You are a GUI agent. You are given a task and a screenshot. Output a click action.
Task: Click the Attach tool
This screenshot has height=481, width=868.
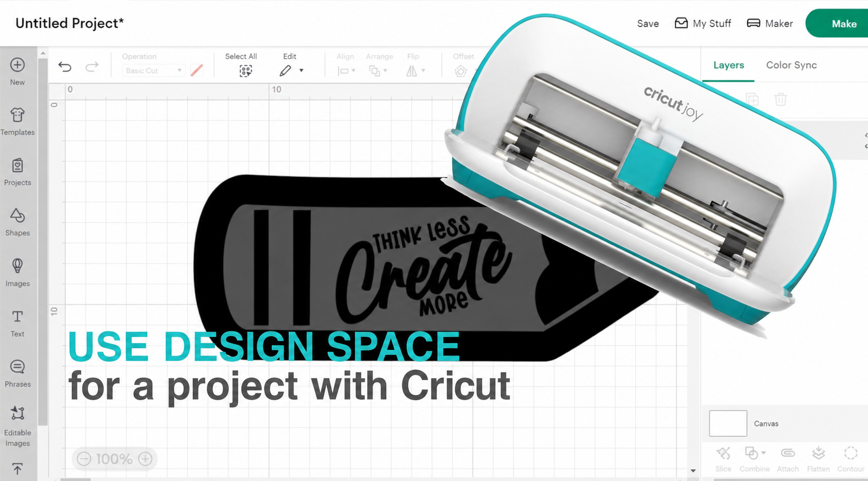point(788,459)
